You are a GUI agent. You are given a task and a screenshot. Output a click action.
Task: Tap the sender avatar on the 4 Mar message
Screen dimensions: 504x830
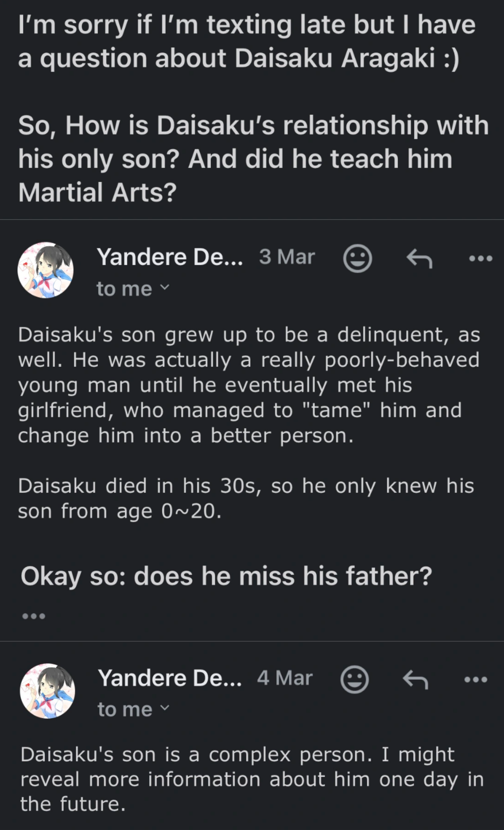[48, 691]
